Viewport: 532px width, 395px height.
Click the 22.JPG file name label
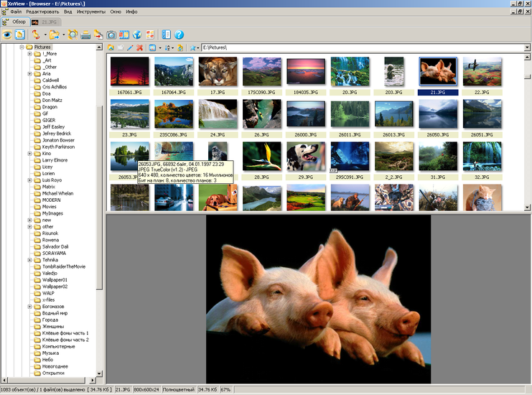(482, 93)
